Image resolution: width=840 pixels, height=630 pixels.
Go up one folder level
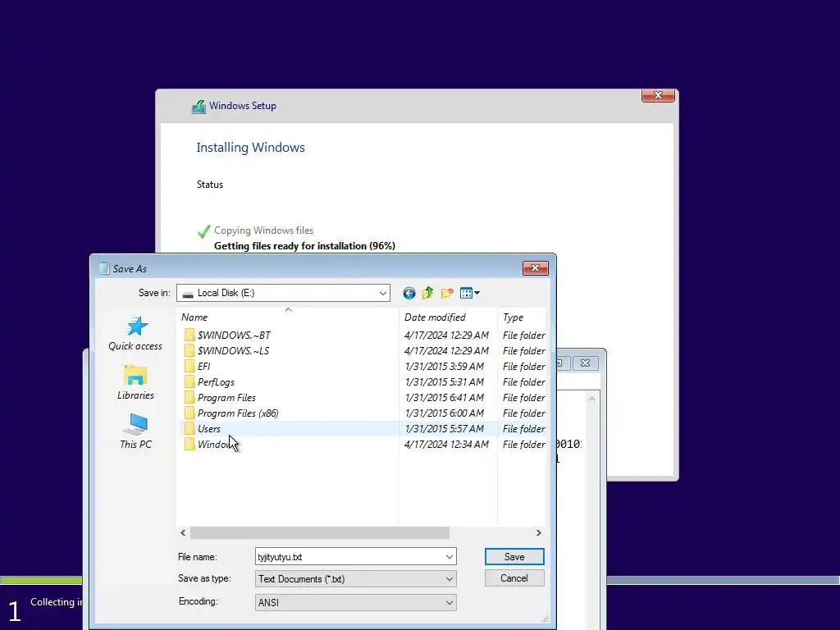427,293
